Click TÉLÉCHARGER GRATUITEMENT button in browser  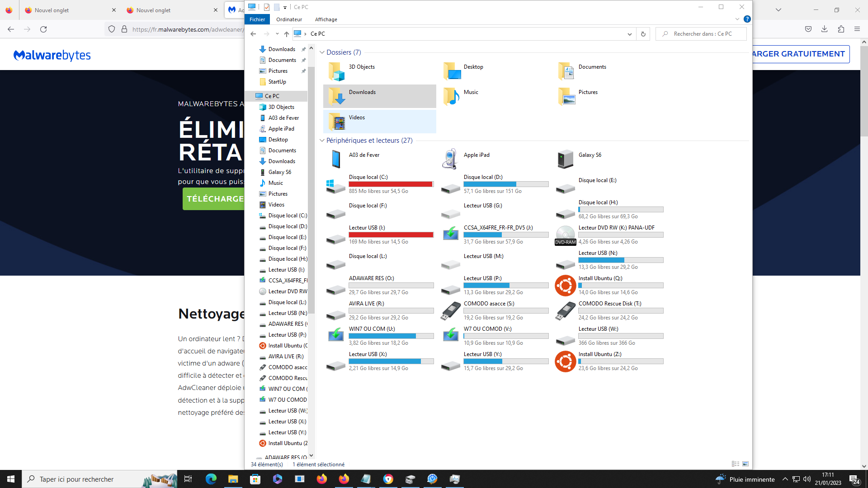point(801,54)
